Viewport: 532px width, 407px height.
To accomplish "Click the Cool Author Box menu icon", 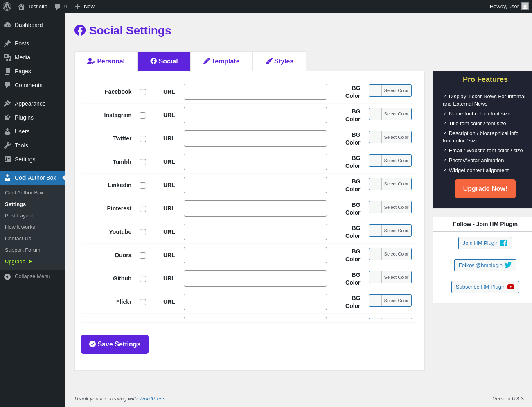I will tap(7, 178).
